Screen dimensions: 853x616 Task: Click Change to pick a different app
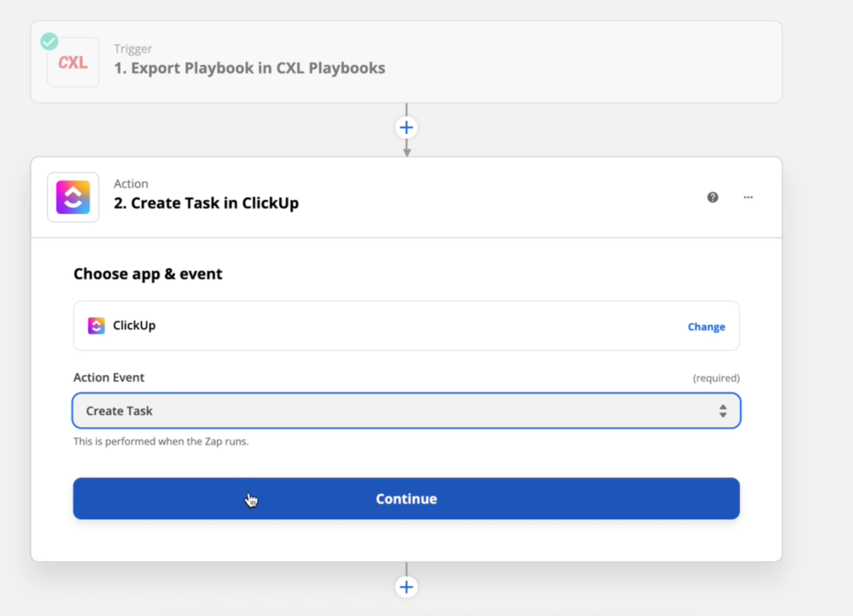click(706, 327)
